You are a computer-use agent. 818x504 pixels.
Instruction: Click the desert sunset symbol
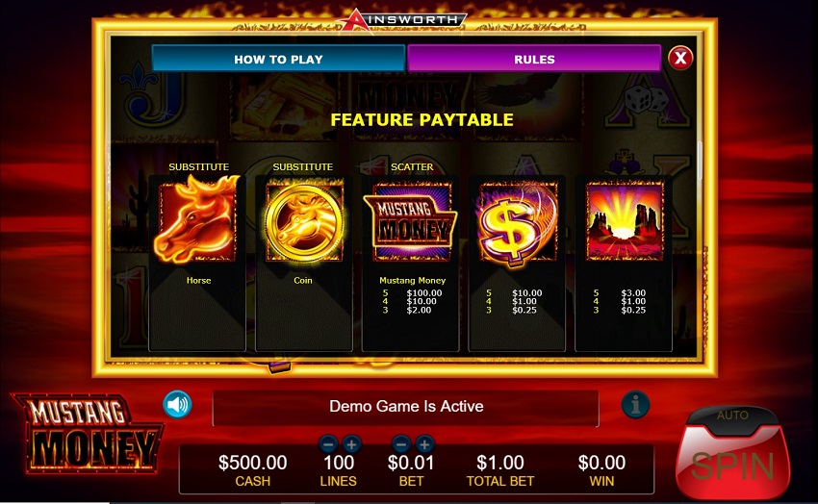pos(625,221)
